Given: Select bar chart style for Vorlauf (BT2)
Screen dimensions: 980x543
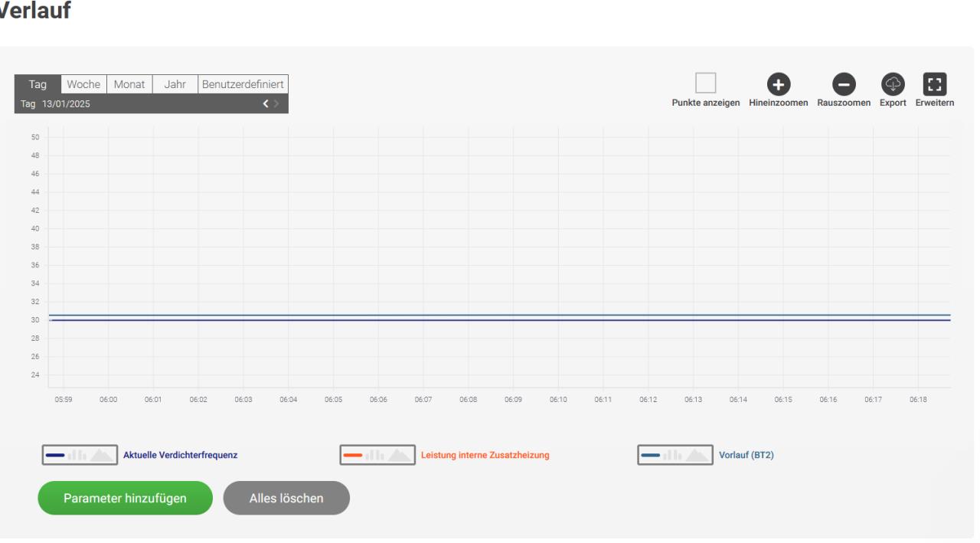Looking at the screenshot, I should tap(672, 455).
